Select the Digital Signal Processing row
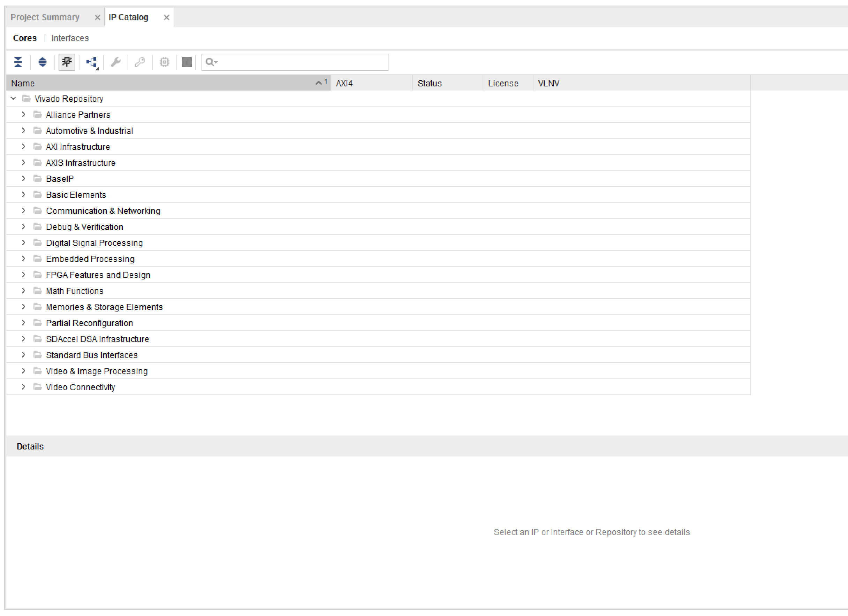Image resolution: width=848 pixels, height=616 pixels. 378,243
